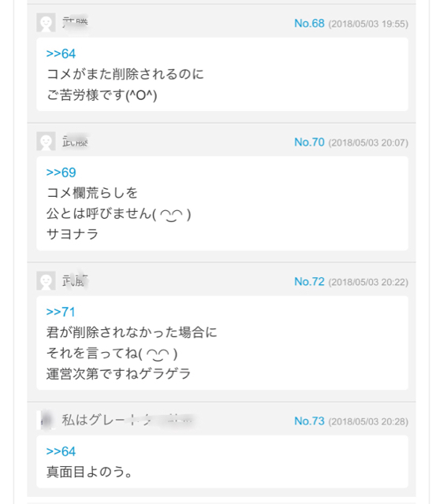443x504 pixels.
Task: Click the avatar icon on comment No.68
Action: tap(46, 23)
